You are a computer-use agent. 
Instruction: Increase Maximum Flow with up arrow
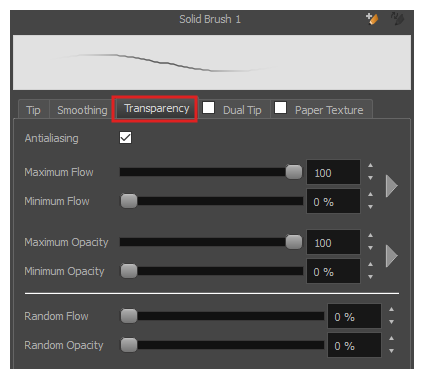(x=370, y=165)
